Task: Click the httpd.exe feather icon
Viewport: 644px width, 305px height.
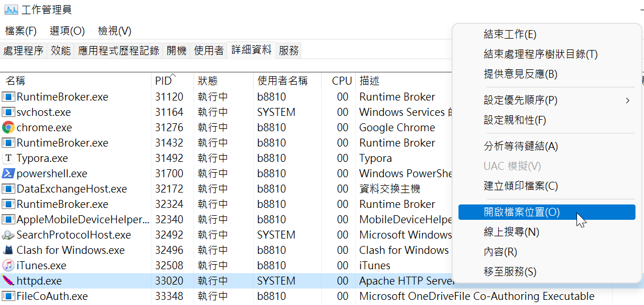Action: pyautogui.click(x=8, y=281)
